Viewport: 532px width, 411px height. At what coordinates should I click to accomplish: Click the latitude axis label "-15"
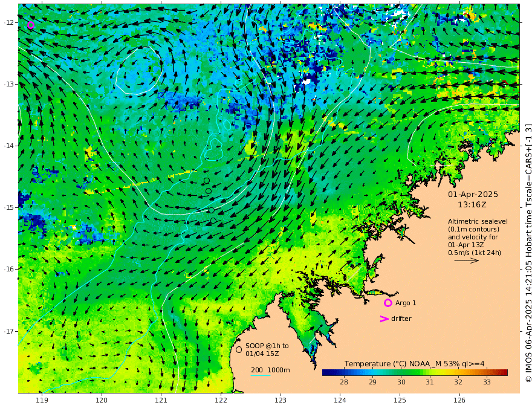pyautogui.click(x=9, y=207)
